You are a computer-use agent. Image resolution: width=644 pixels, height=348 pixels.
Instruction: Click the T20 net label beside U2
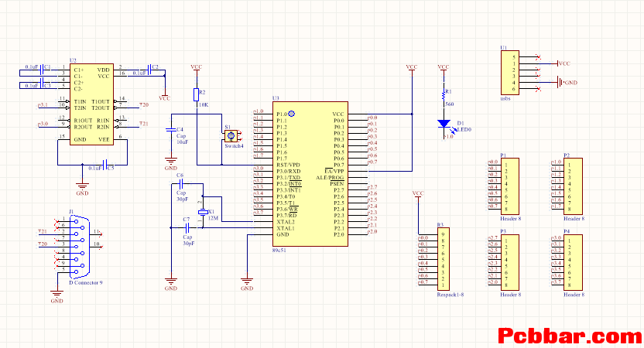pos(144,105)
